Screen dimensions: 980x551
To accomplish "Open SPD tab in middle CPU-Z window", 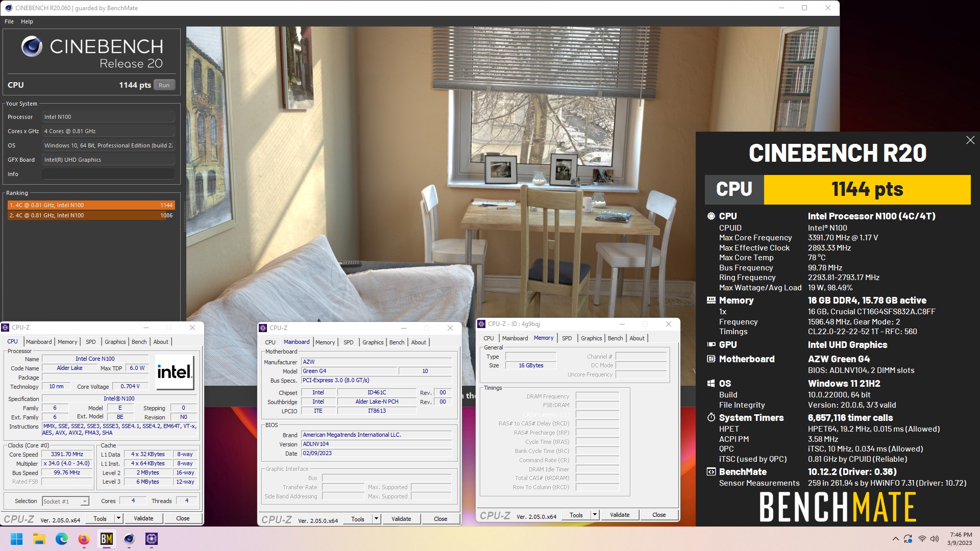I will coord(349,342).
